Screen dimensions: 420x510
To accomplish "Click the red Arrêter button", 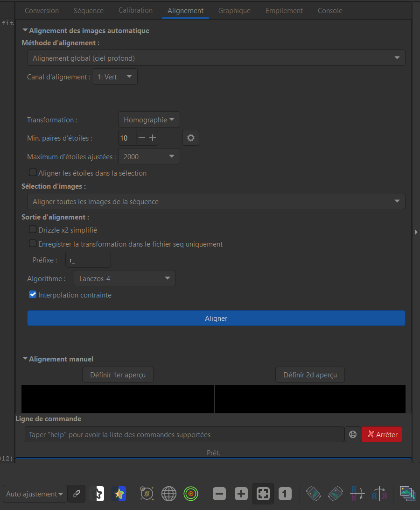I will (382, 434).
